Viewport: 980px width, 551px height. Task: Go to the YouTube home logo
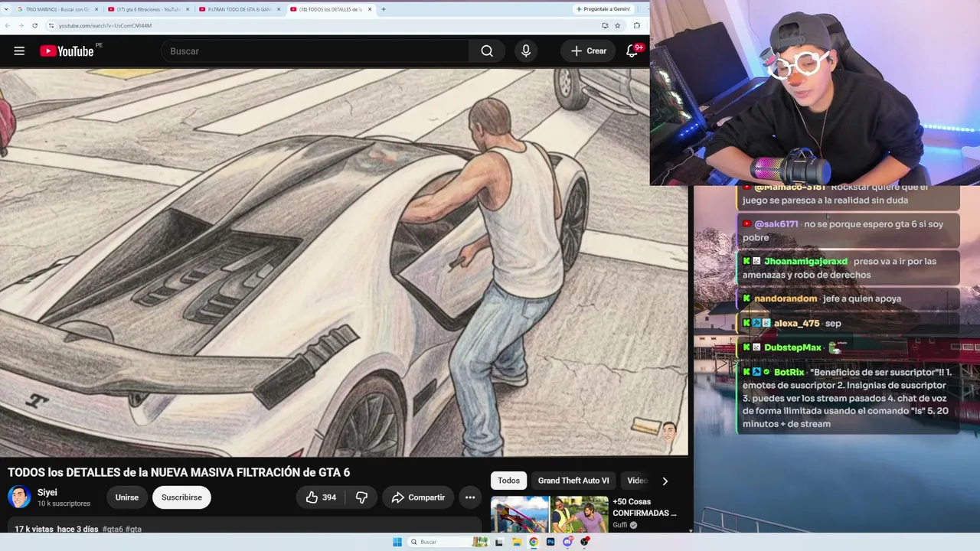coord(67,51)
